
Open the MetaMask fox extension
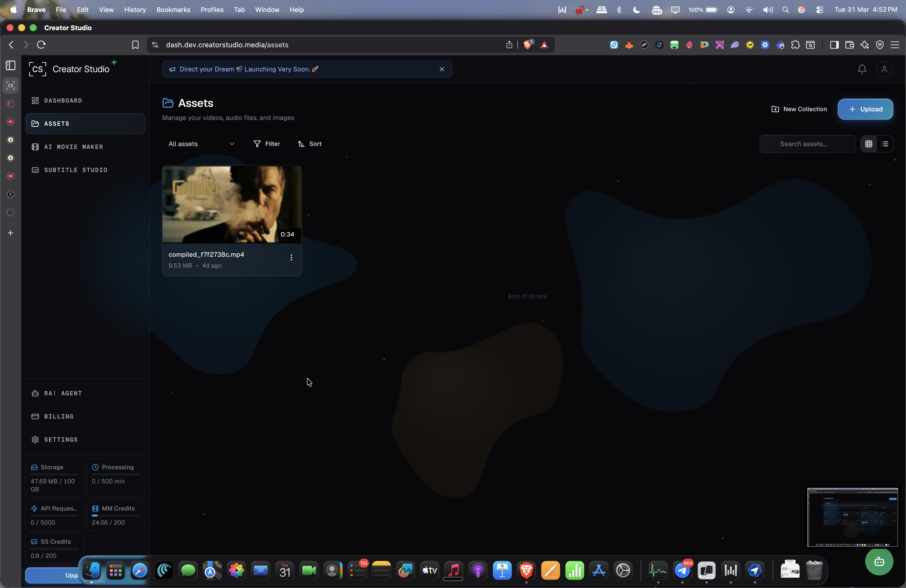[x=629, y=45]
